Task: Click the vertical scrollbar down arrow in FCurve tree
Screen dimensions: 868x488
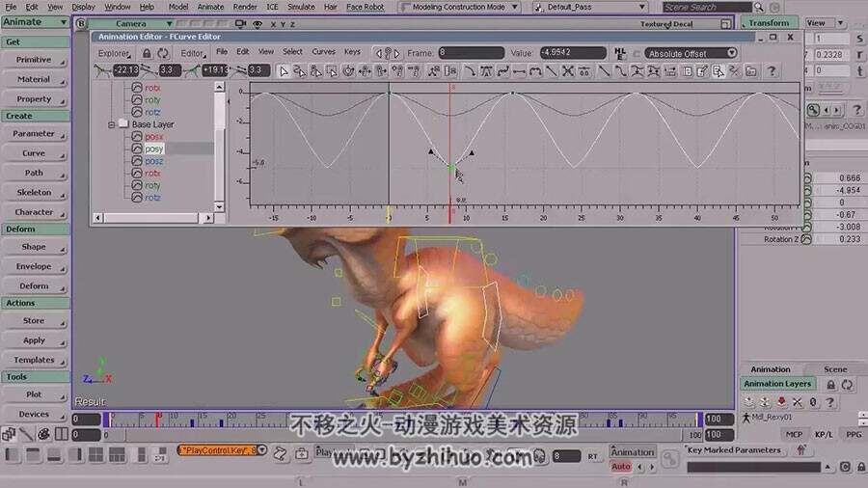Action: [220, 207]
